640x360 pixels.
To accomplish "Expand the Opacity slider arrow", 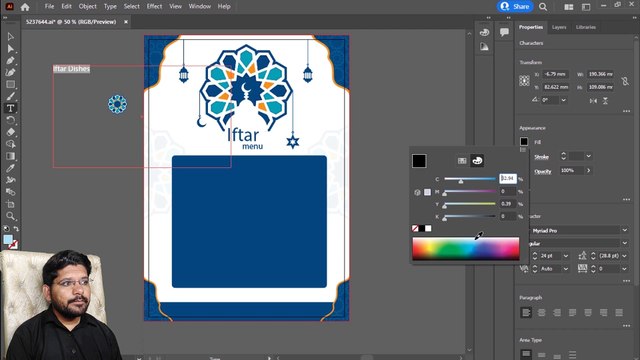I will coord(589,171).
